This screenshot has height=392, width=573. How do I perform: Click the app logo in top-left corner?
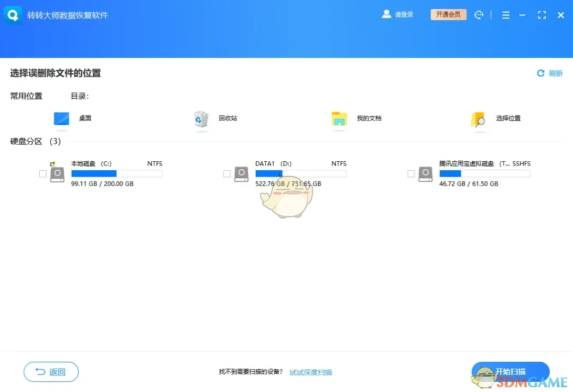coord(12,15)
